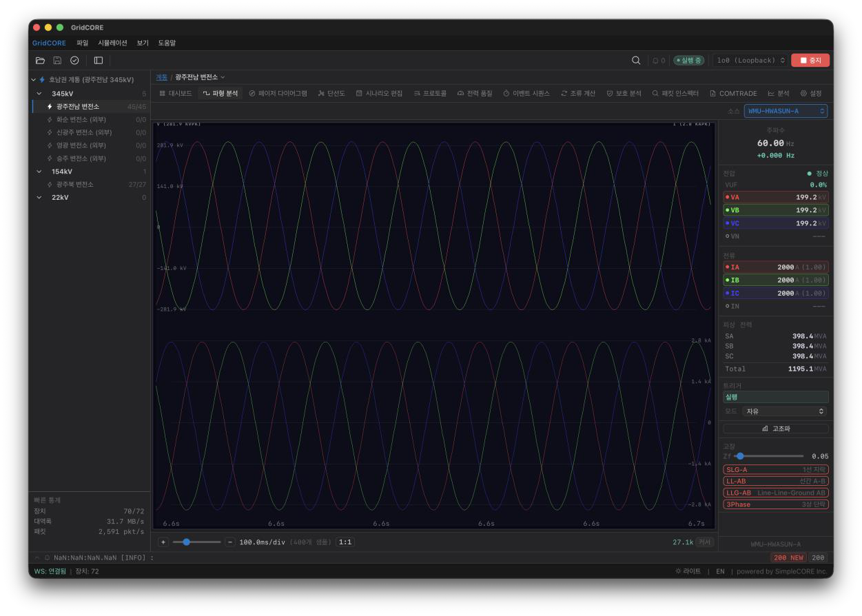Screen dimensions: 862x616
Task: Toggle the IB current channel
Action: click(x=776, y=280)
